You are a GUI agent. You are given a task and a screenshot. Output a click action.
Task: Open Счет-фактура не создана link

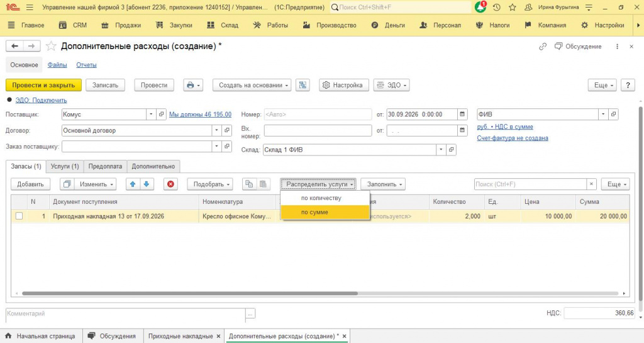[x=513, y=138]
